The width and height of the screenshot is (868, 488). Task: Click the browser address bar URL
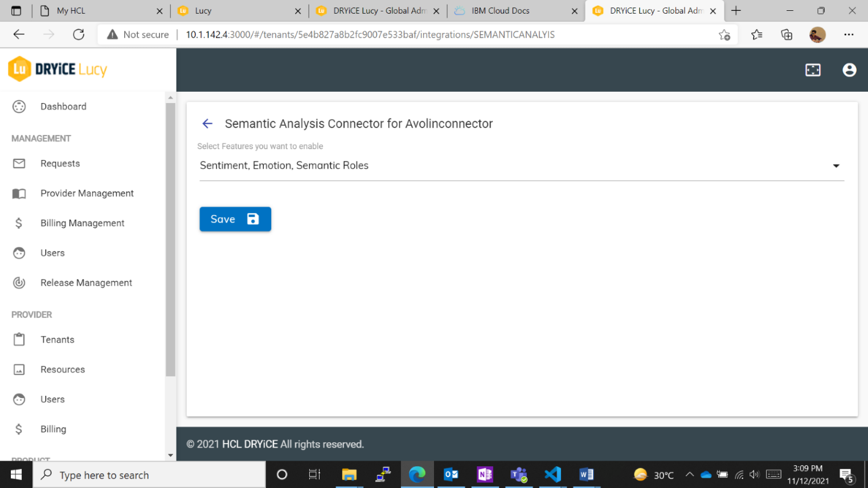pyautogui.click(x=370, y=35)
